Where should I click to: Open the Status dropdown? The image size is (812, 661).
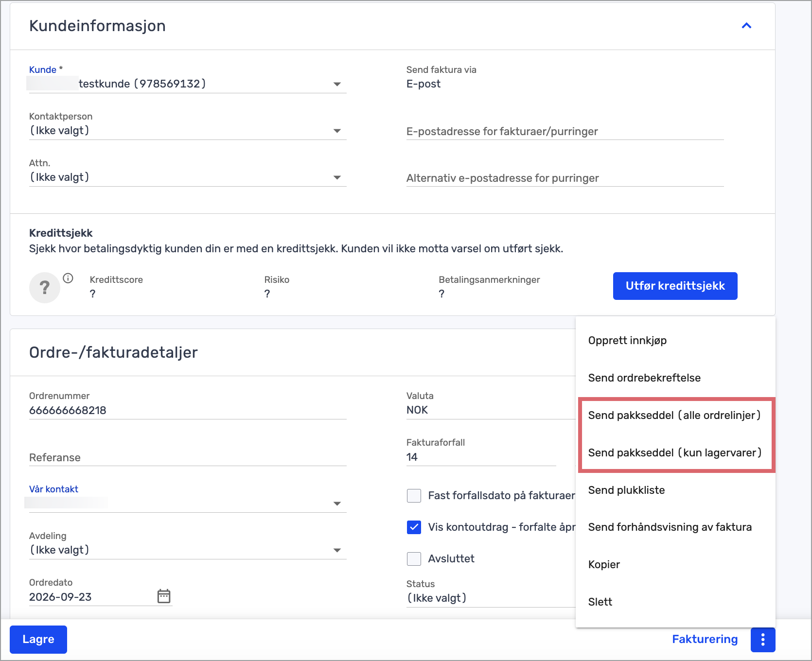click(x=491, y=598)
